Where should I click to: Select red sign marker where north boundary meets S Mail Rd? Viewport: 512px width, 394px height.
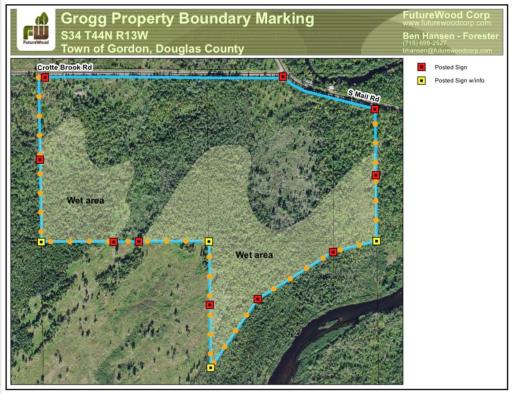(283, 77)
